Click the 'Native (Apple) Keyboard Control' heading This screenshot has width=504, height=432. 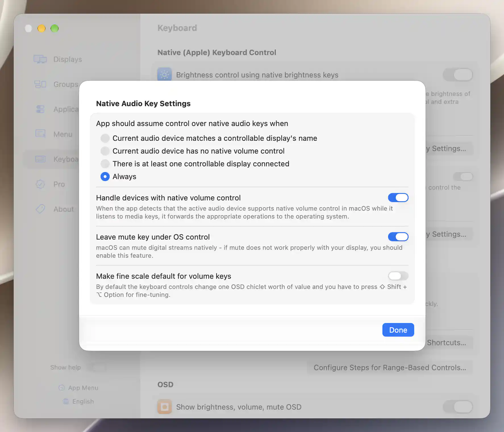(x=217, y=53)
